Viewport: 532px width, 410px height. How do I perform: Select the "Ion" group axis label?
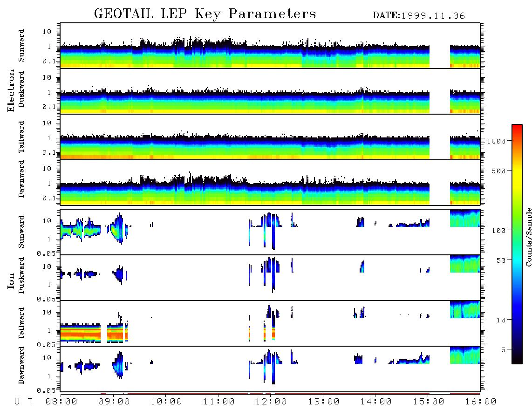pos(11,280)
